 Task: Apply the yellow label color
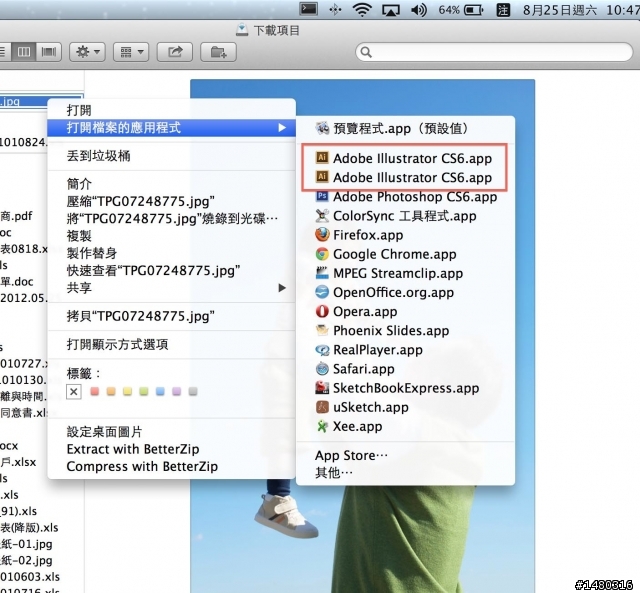(127, 392)
